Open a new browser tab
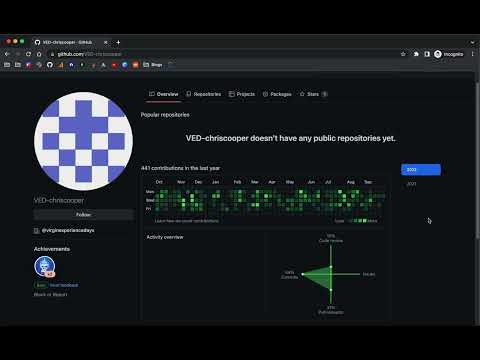Screen dimensions: 480x360 coord(118,42)
